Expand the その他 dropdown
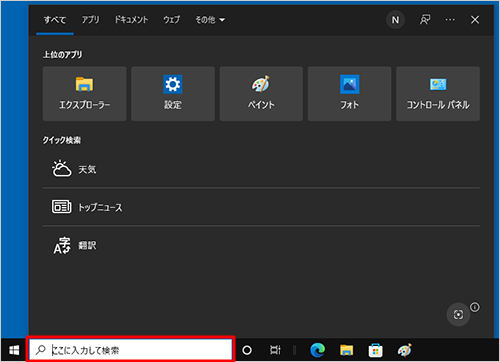Screen dimensions: 500x362 tap(210, 20)
